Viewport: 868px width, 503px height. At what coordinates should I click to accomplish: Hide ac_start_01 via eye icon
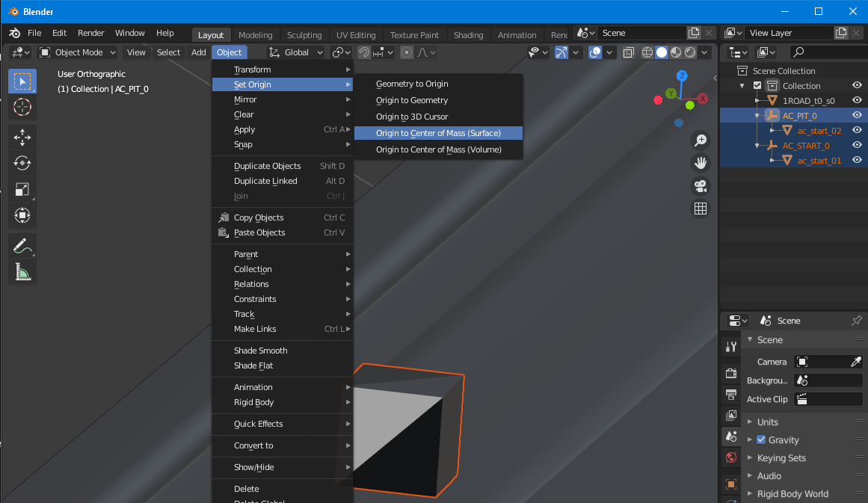857,160
